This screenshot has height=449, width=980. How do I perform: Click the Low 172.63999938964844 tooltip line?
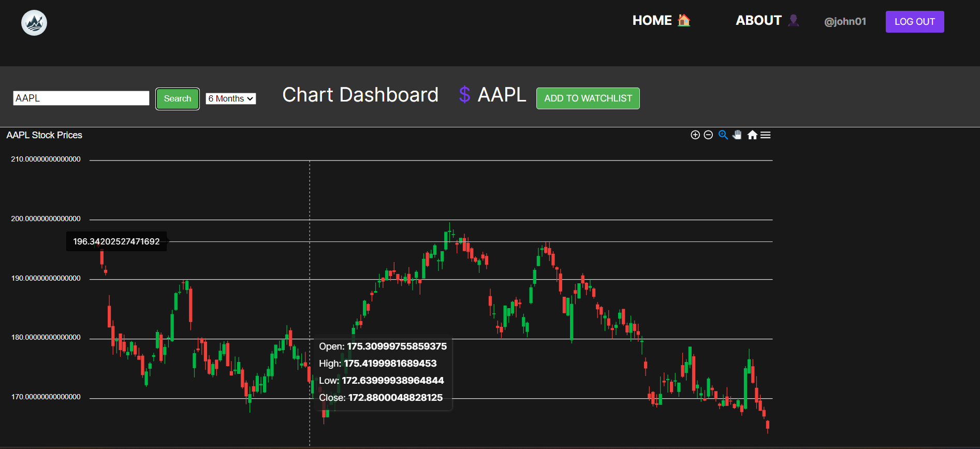pyautogui.click(x=382, y=380)
